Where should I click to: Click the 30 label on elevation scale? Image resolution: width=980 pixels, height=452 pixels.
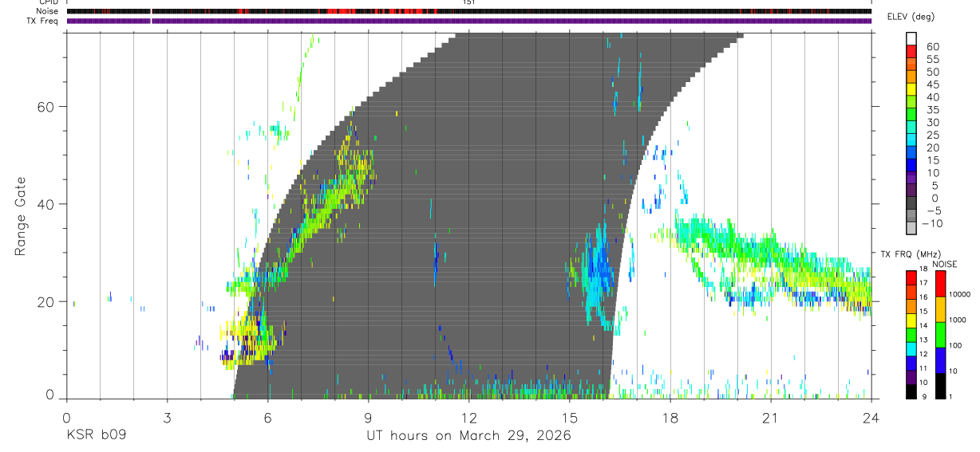coord(932,122)
